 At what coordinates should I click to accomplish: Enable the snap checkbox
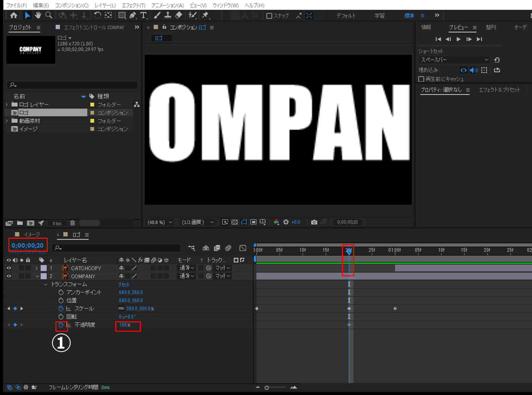[269, 16]
